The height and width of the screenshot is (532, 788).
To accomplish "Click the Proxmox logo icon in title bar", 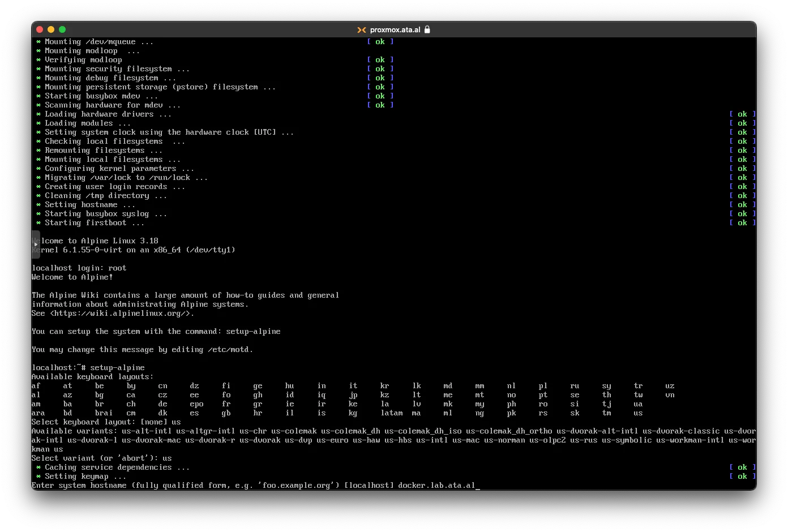I will click(x=362, y=30).
